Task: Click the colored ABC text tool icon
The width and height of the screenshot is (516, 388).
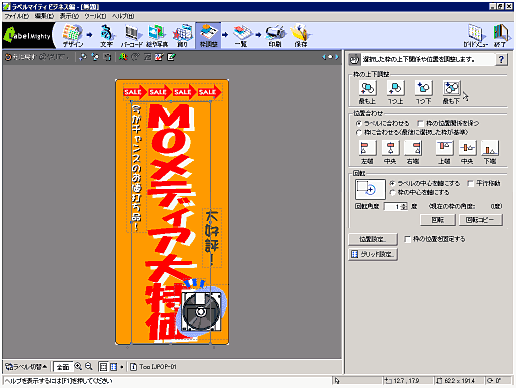Action: point(123,57)
